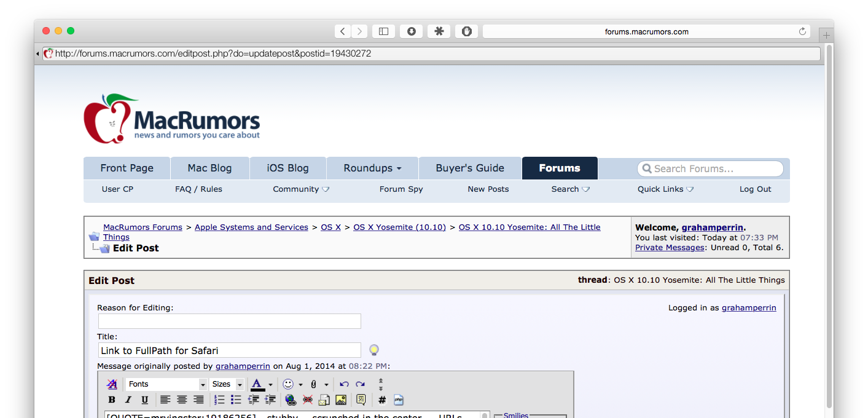The height and width of the screenshot is (418, 868).
Task: Click the Title field
Action: pos(230,350)
